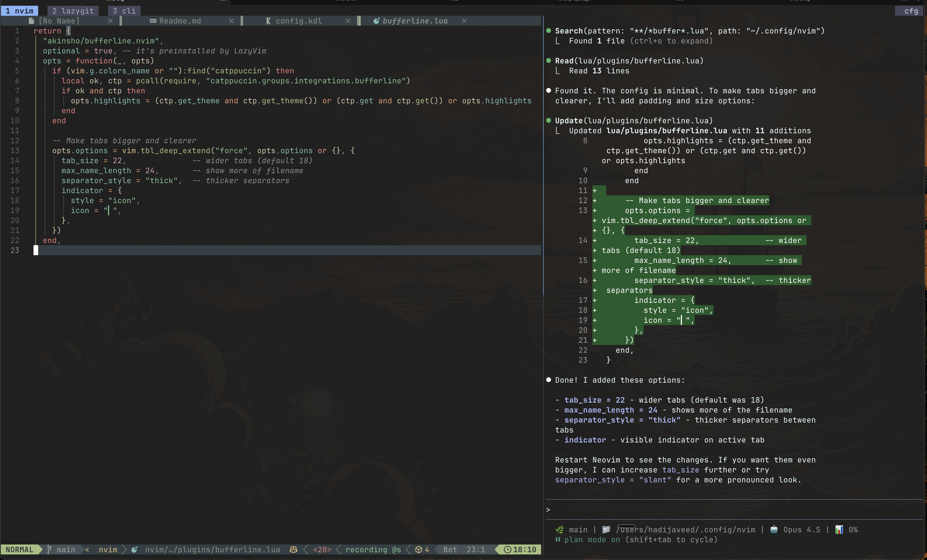Select the git branch icon showing main
The width and height of the screenshot is (927, 560).
point(49,549)
